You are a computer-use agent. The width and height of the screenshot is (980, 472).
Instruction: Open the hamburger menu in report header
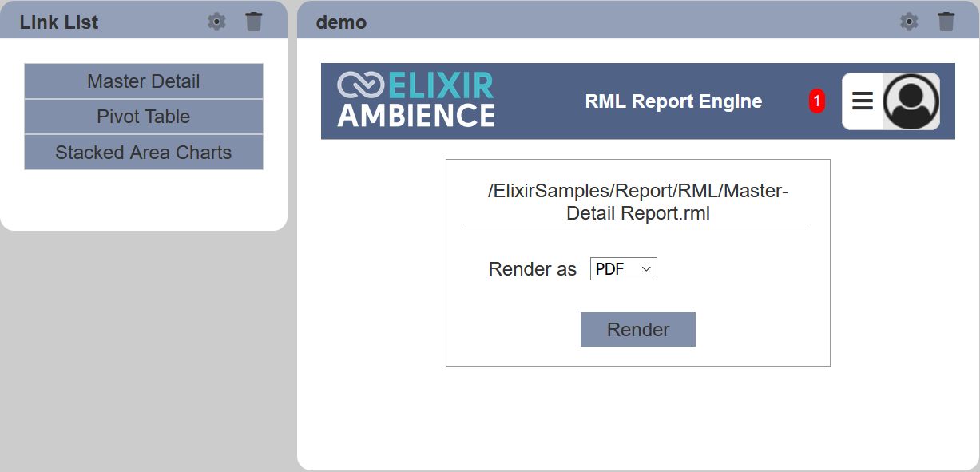tap(863, 101)
